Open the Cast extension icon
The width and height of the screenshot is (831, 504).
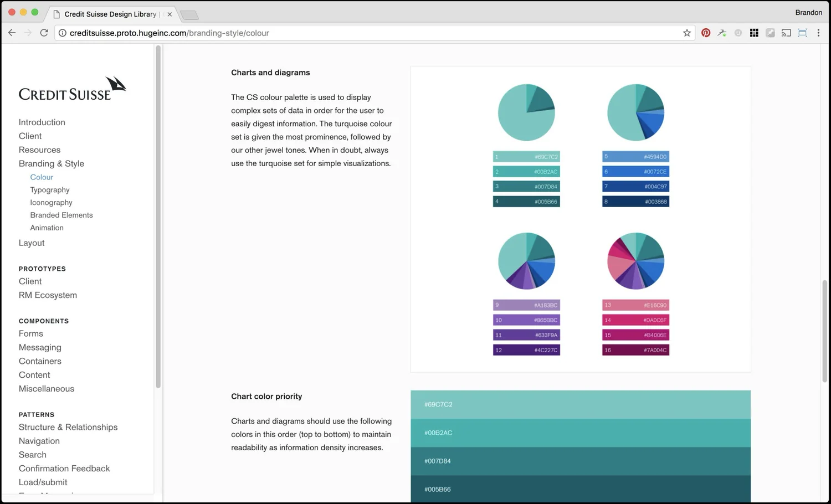click(786, 33)
